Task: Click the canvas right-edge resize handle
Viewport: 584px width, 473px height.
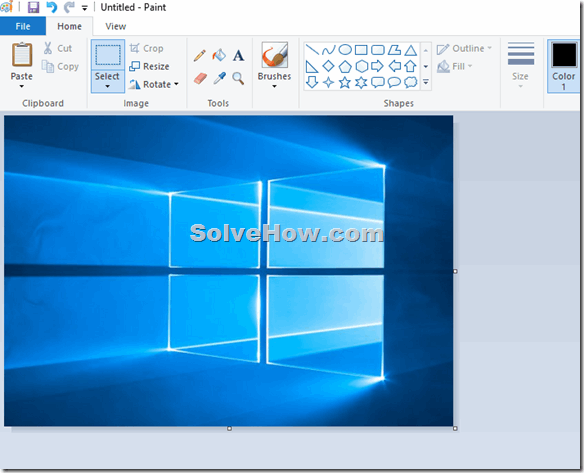Action: coord(455,272)
